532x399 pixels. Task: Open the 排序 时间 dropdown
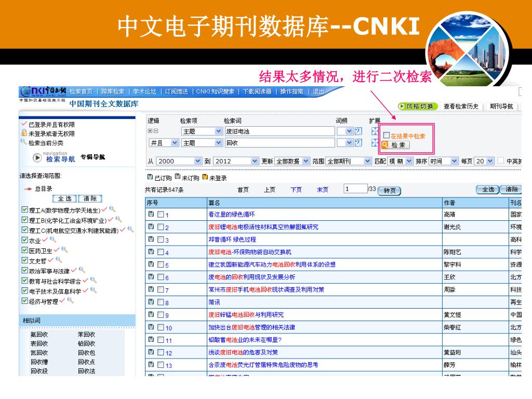[x=444, y=161]
